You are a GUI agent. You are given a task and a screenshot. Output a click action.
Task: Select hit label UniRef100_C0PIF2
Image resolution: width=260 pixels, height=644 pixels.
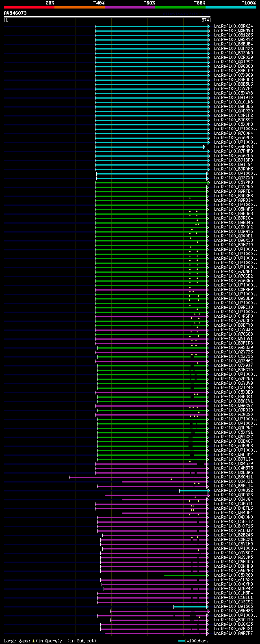pos(234,115)
